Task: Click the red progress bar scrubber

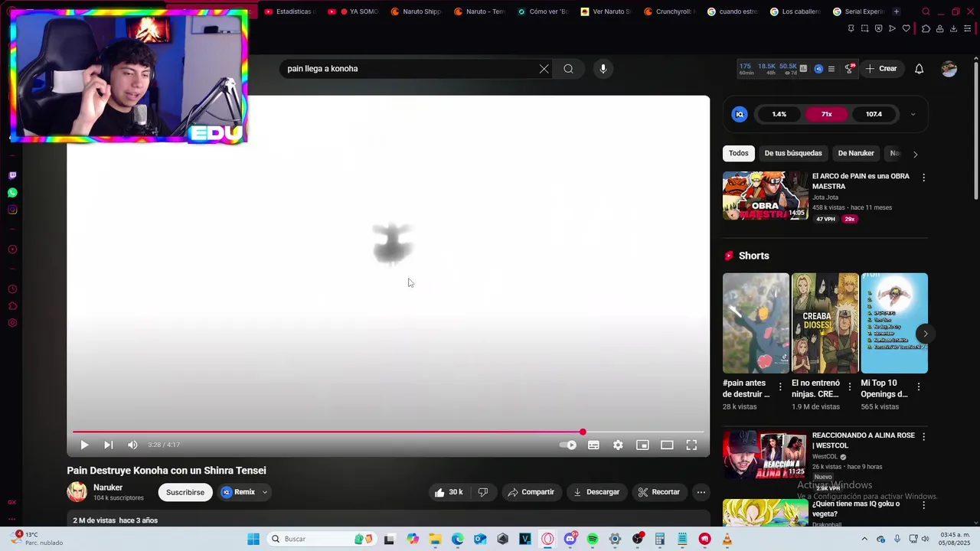Action: click(583, 432)
